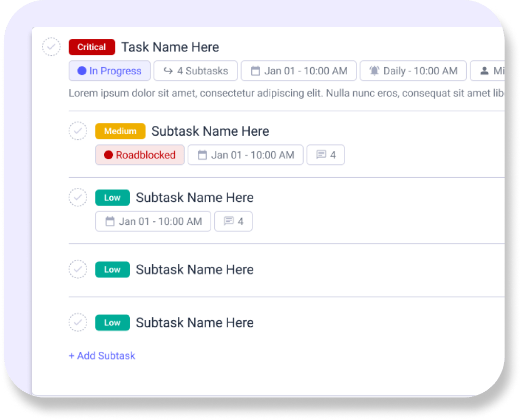Open the Task Name Here title
Viewport: 521px width, 420px height.
170,47
